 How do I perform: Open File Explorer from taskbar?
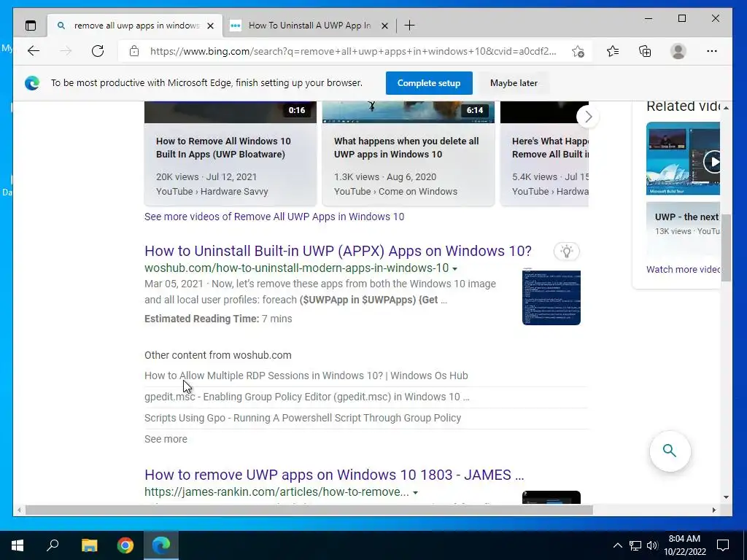point(89,545)
